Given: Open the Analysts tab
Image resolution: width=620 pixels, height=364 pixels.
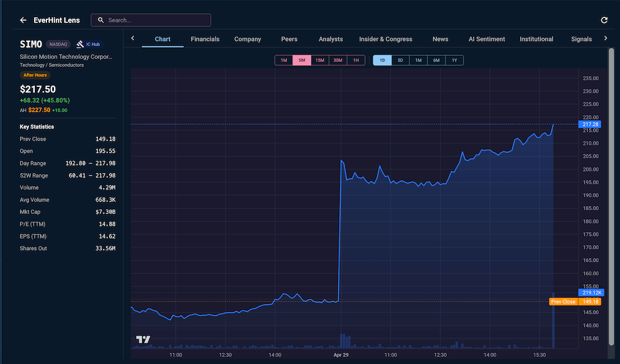Looking at the screenshot, I should coord(330,39).
